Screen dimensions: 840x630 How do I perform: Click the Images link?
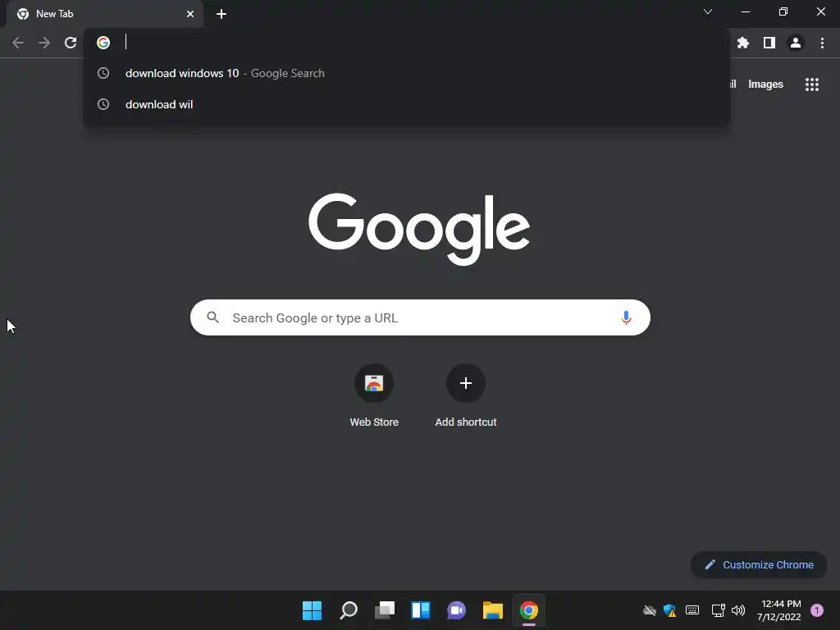click(x=765, y=84)
